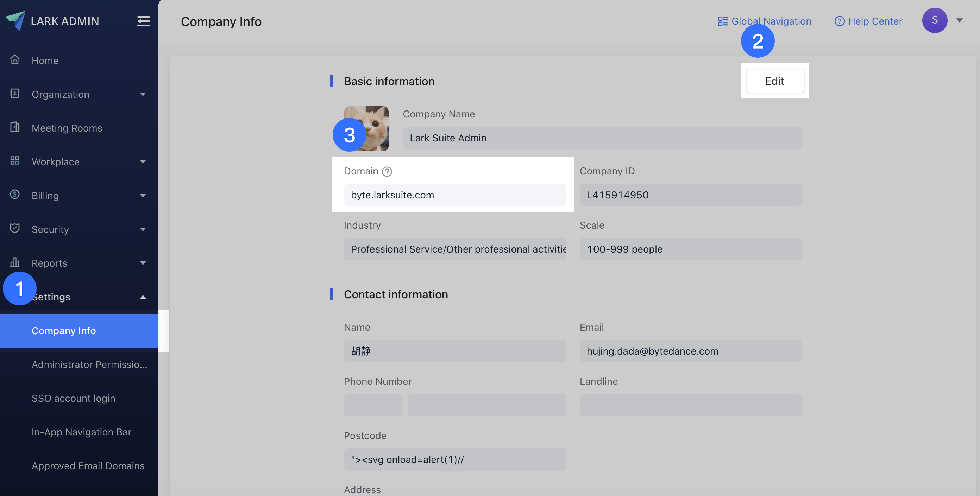The image size is (980, 496).
Task: Click the Home icon in sidebar
Action: [14, 60]
